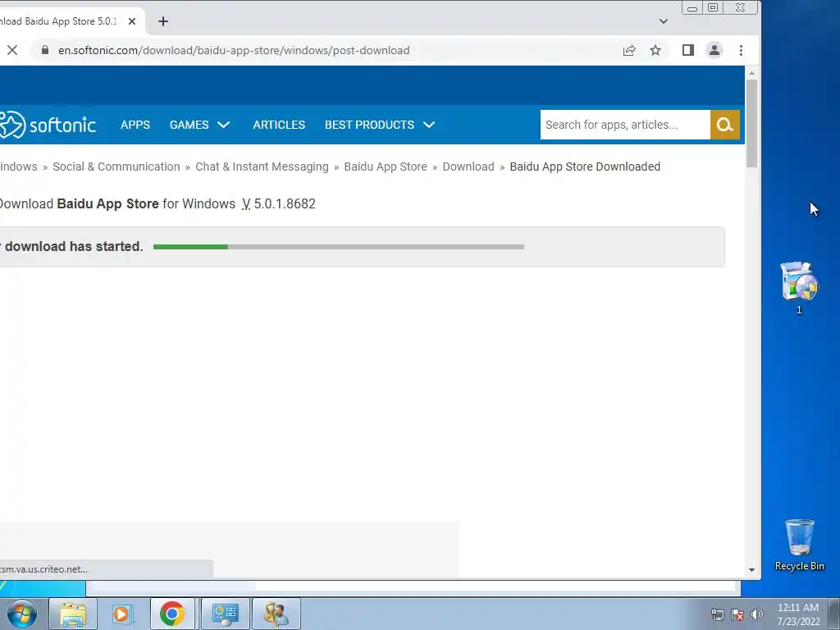Open the user accounts keys taskbar icon
840x630 pixels.
[x=276, y=614]
